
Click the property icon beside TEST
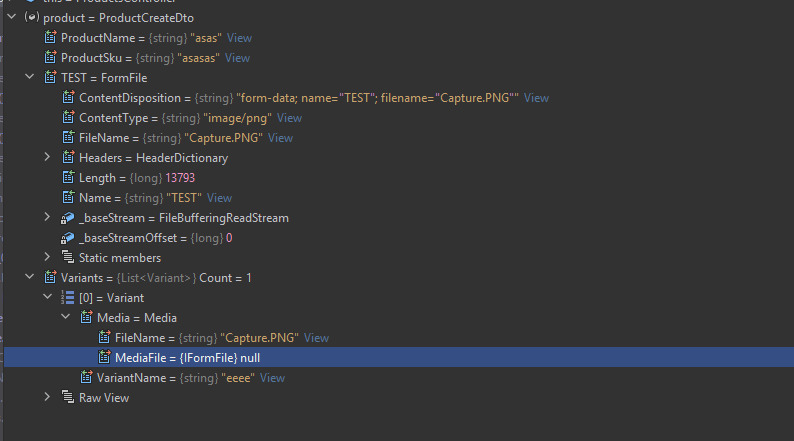click(50, 77)
